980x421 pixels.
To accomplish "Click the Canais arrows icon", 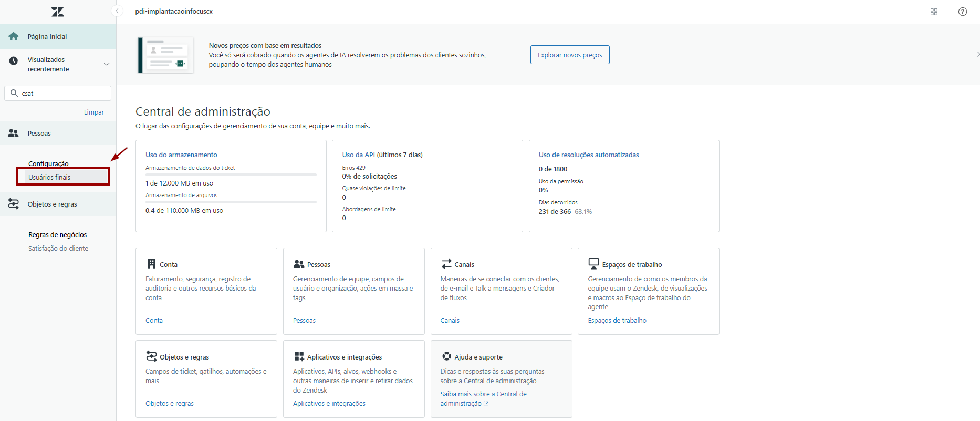I will tap(446, 264).
